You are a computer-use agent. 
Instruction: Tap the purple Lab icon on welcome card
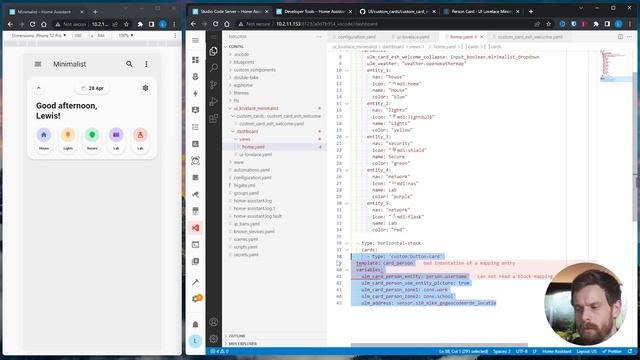(116, 135)
